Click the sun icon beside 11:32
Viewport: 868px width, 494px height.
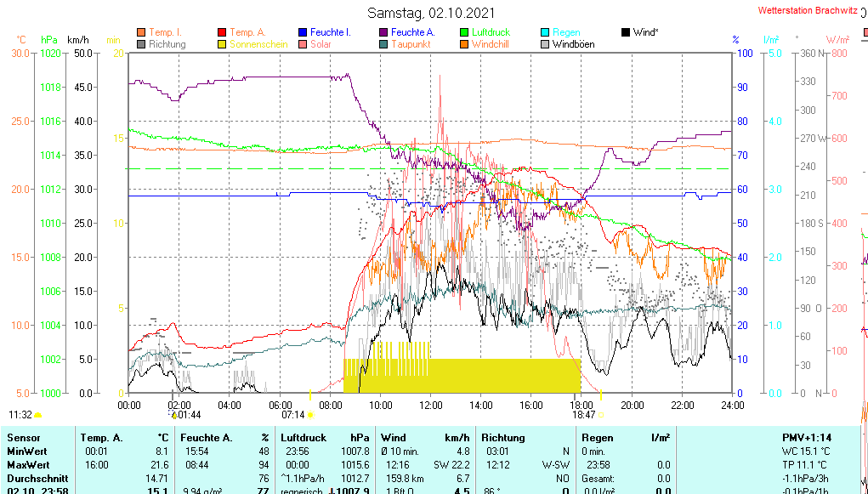point(38,415)
